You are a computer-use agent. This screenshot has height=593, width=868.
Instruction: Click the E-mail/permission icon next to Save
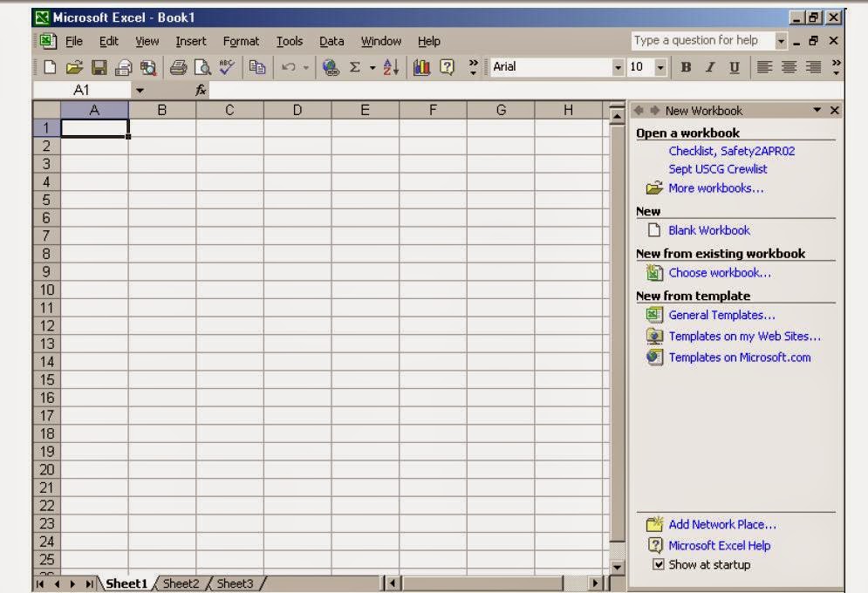point(123,67)
